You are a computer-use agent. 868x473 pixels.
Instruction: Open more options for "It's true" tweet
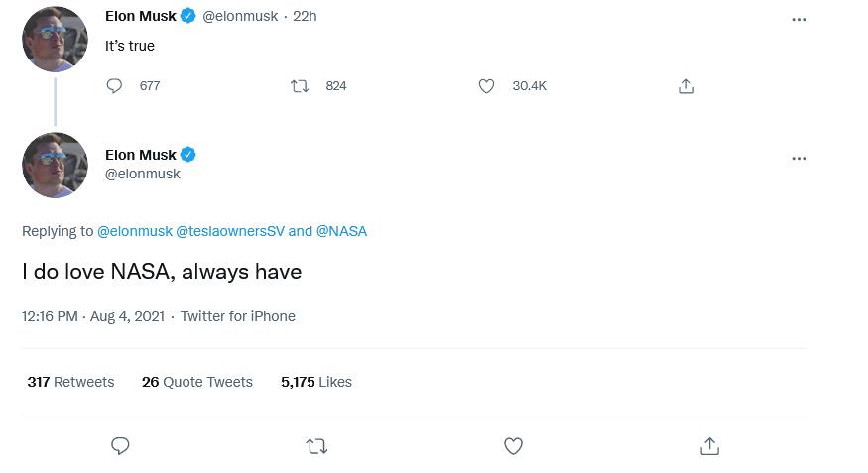(x=799, y=20)
